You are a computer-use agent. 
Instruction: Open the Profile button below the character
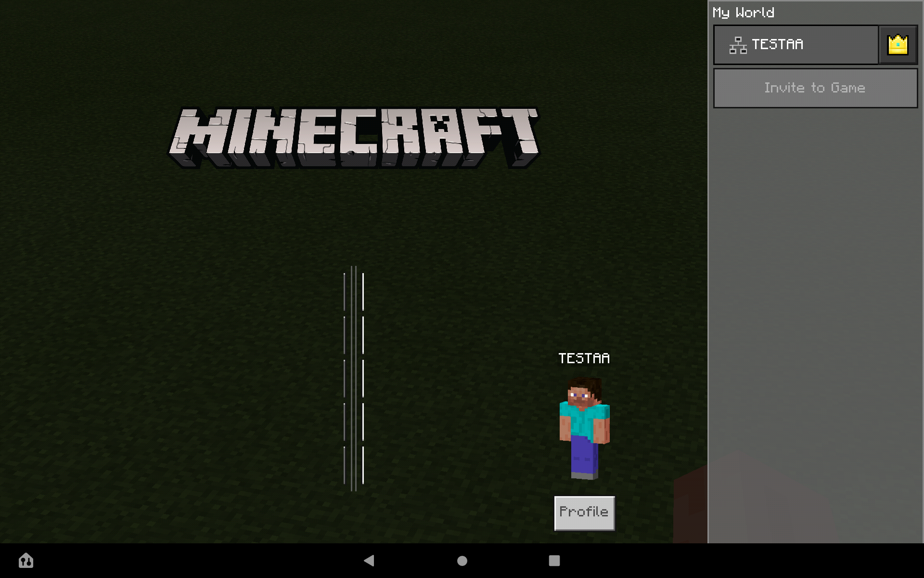pos(584,512)
